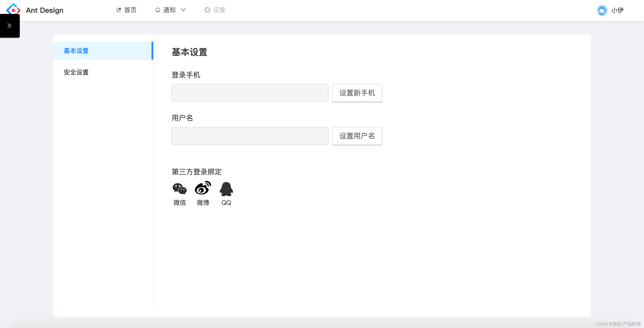
Task: Click the settings gear icon
Action: coord(207,10)
